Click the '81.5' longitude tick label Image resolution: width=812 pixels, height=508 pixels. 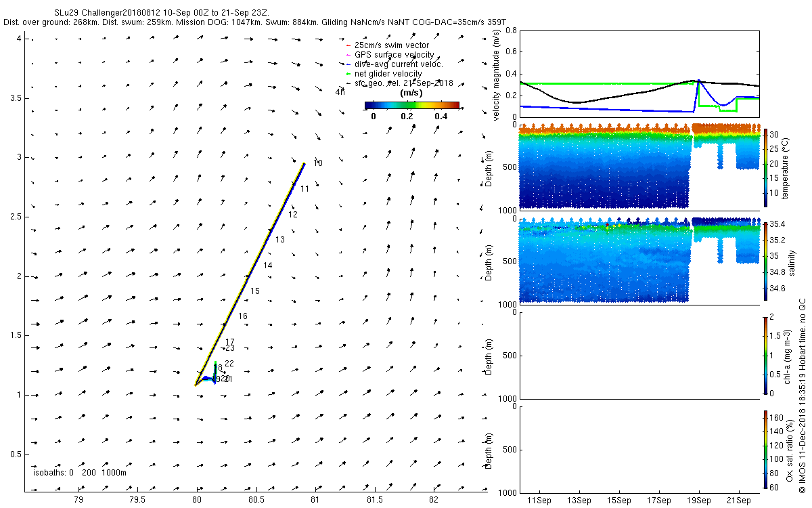coord(374,500)
